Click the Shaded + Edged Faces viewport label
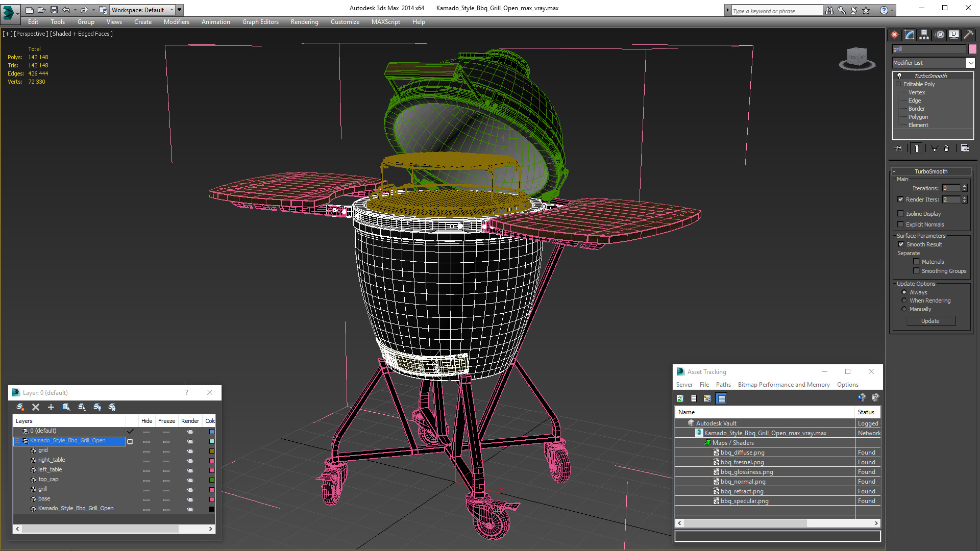 coord(81,34)
